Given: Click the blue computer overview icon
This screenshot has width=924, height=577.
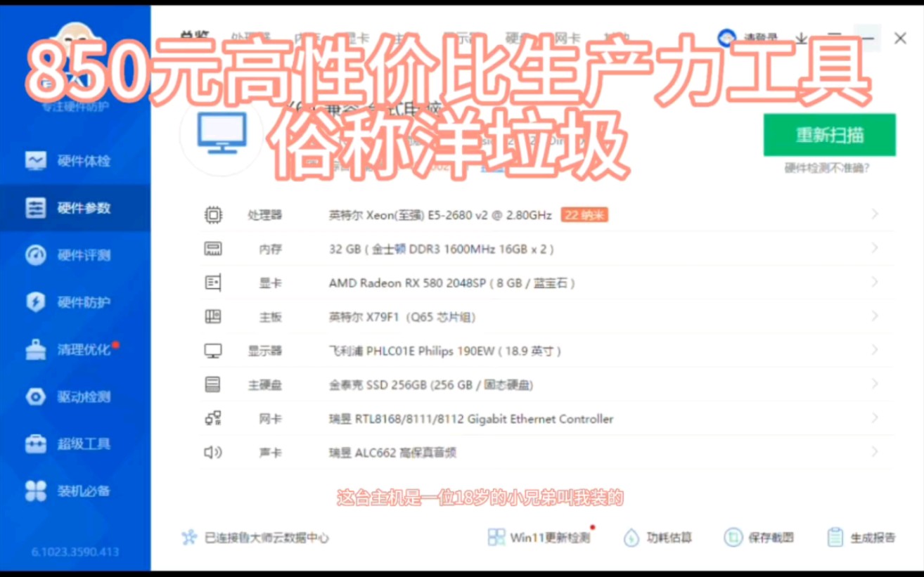Looking at the screenshot, I should tap(222, 133).
